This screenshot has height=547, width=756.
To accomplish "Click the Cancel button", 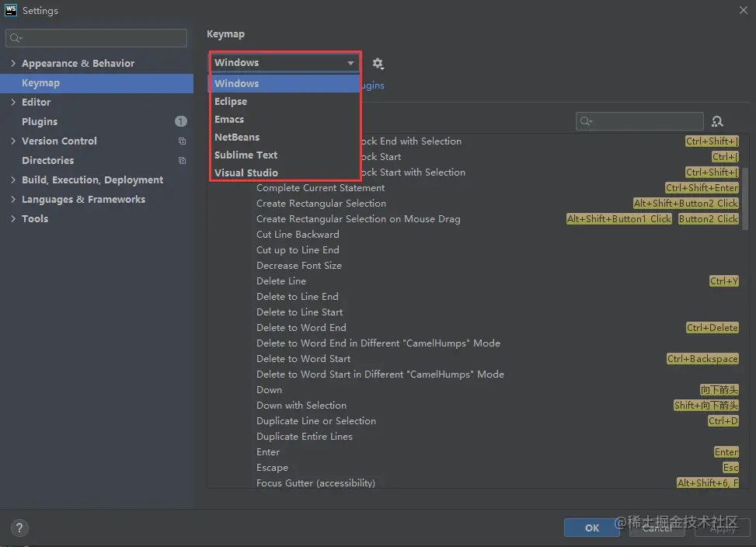I will 657,528.
